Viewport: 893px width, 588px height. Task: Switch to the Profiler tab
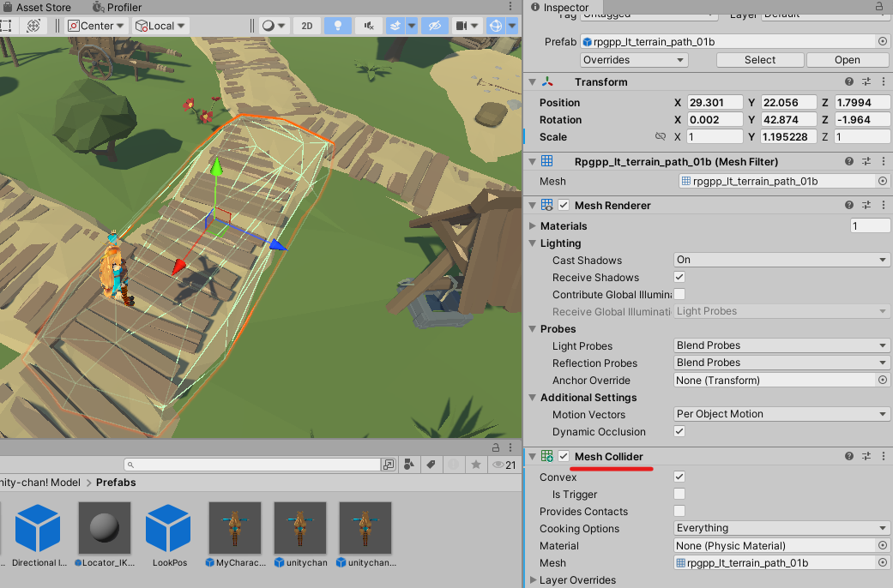coord(117,8)
